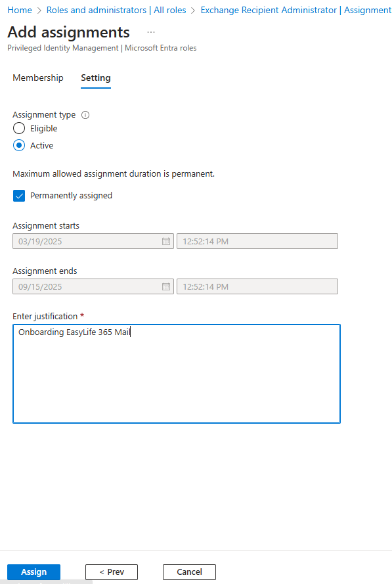
Task: Open the calendar icon for Assignment starts
Action: pos(165,241)
